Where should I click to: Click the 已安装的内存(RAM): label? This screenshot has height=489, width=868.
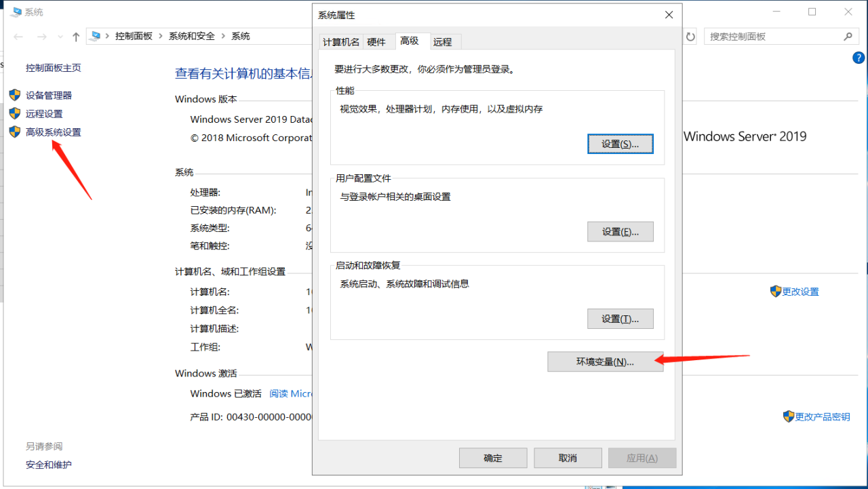click(233, 210)
